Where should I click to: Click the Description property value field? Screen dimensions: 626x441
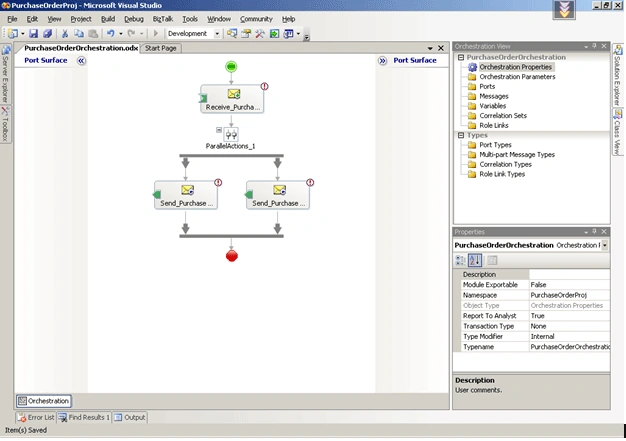569,275
